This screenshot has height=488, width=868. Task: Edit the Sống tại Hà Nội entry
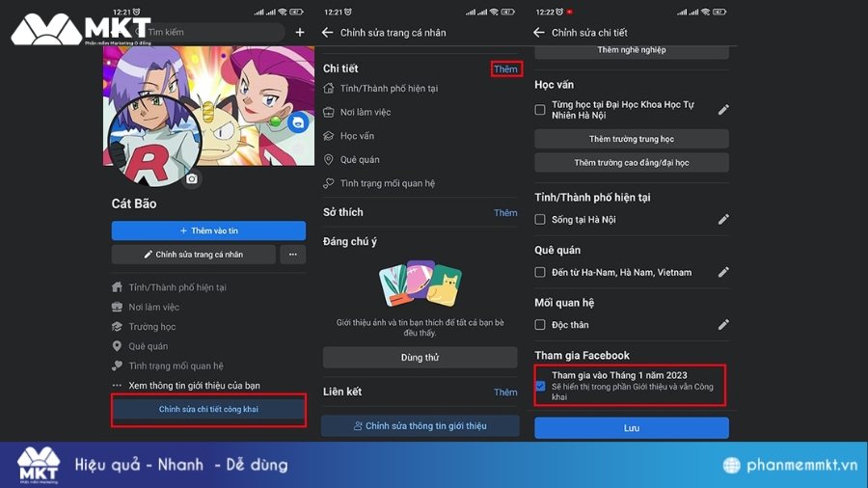723,219
